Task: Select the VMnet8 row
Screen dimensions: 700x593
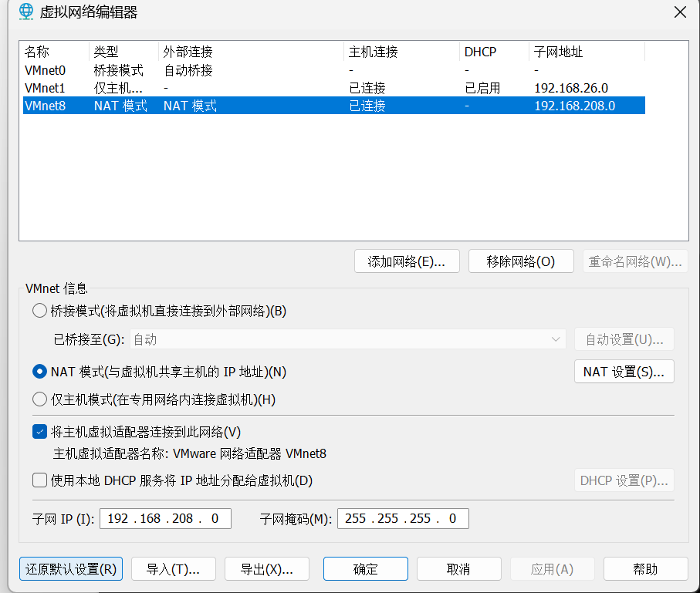Action: [x=334, y=106]
